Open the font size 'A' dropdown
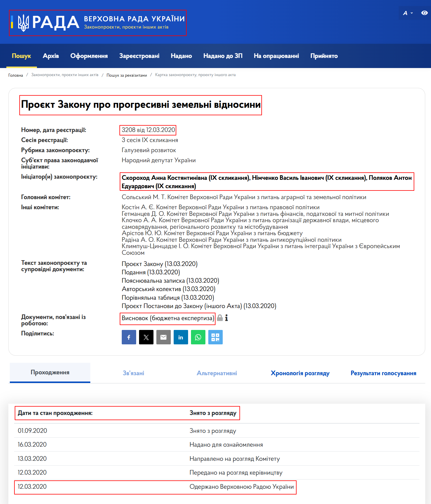This screenshot has width=431, height=504. 408,13
